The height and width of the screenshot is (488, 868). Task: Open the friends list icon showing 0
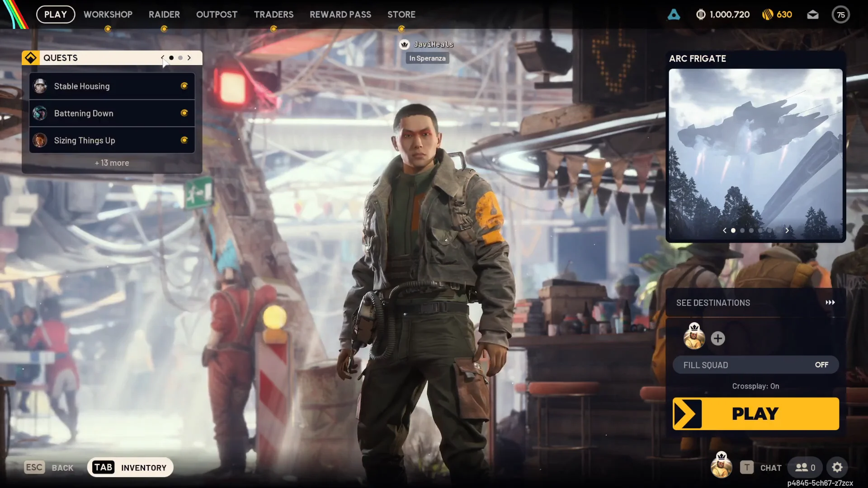[x=805, y=467]
